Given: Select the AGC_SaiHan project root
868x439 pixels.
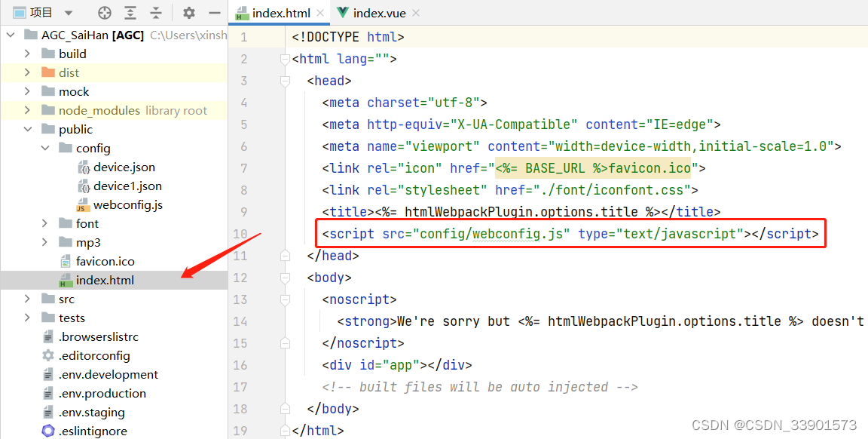Looking at the screenshot, I should 93,35.
